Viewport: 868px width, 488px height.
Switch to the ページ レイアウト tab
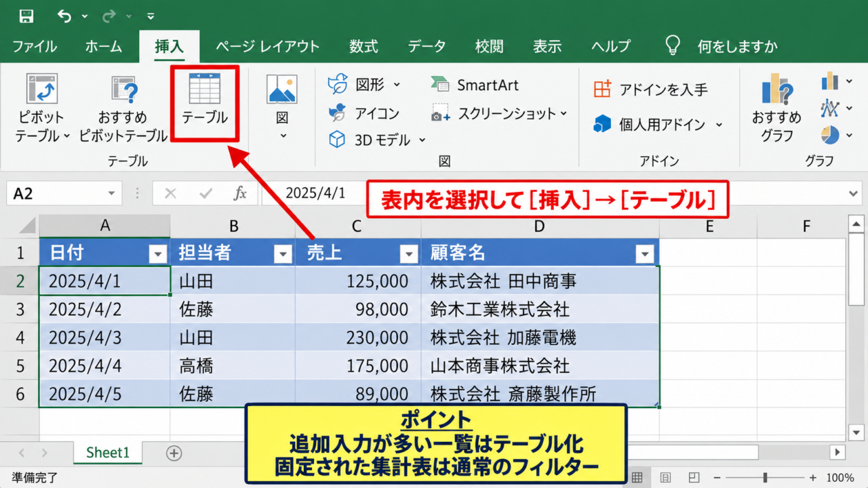tap(267, 46)
